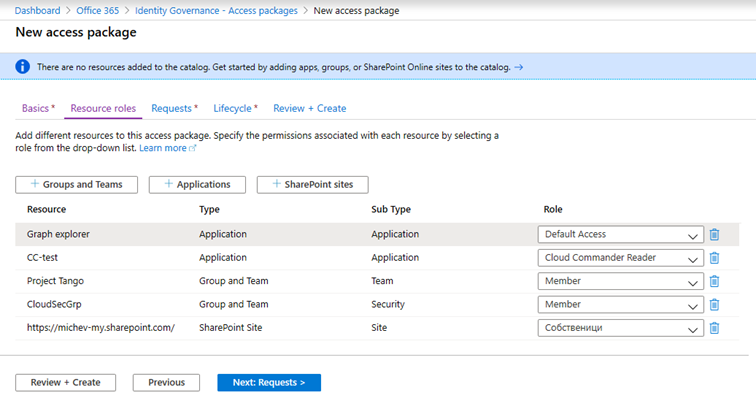Navigate to Office 365 breadcrumb

[x=97, y=11]
